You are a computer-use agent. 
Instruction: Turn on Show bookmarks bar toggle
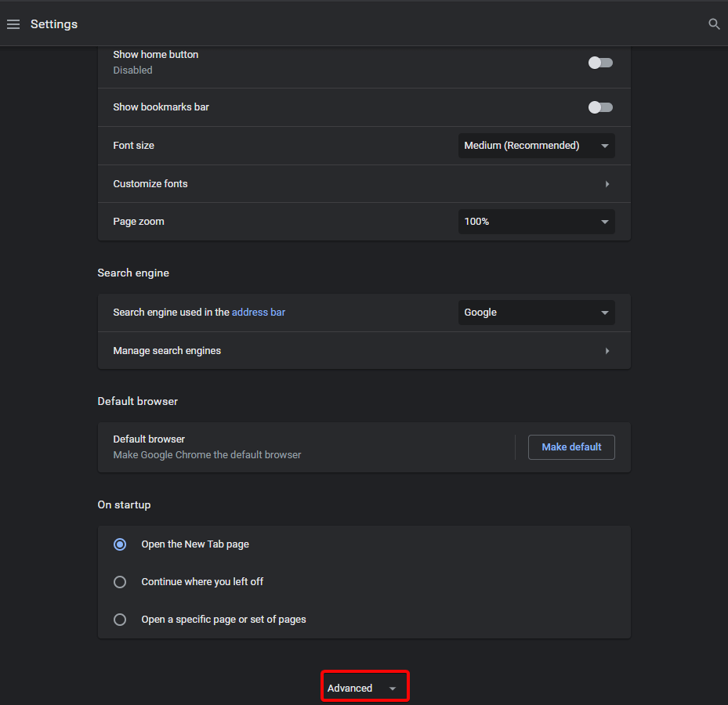(x=600, y=107)
